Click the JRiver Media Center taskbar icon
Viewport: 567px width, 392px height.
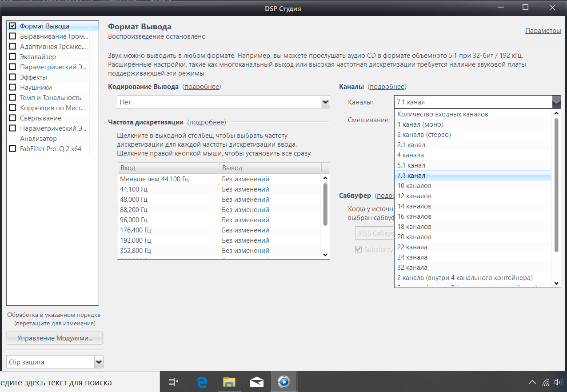click(x=283, y=382)
